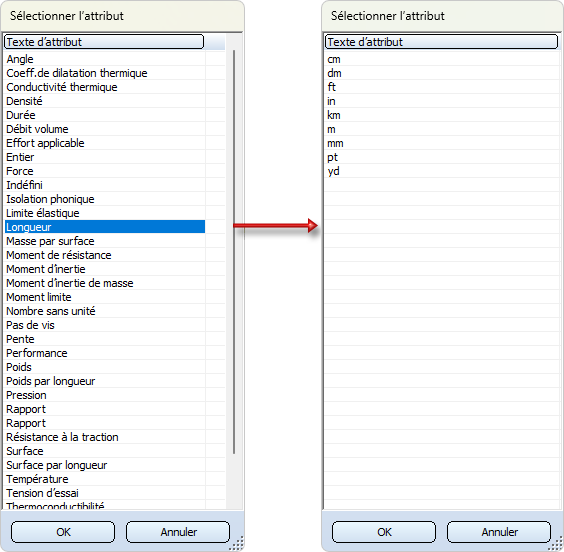Click OK in the left attribute dialog
Image resolution: width=564 pixels, height=552 pixels.
pyautogui.click(x=63, y=532)
